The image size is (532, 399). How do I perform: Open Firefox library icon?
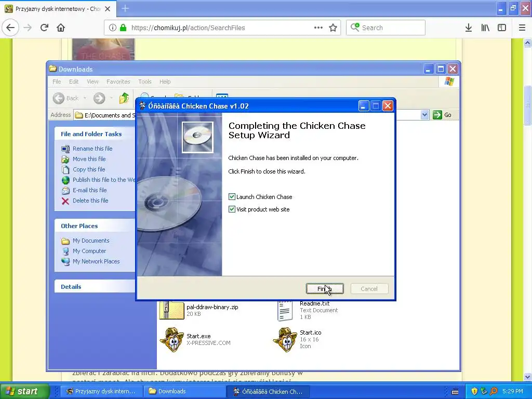coord(485,28)
